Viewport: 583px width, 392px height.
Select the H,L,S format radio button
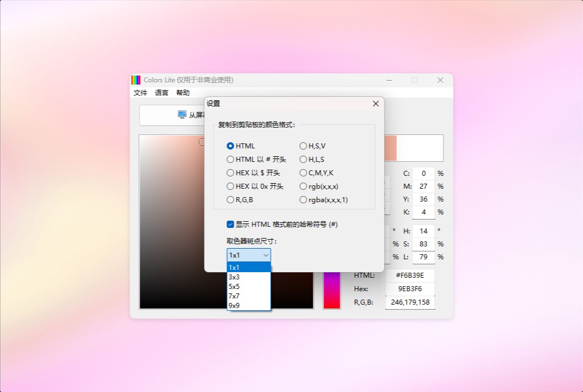[303, 159]
